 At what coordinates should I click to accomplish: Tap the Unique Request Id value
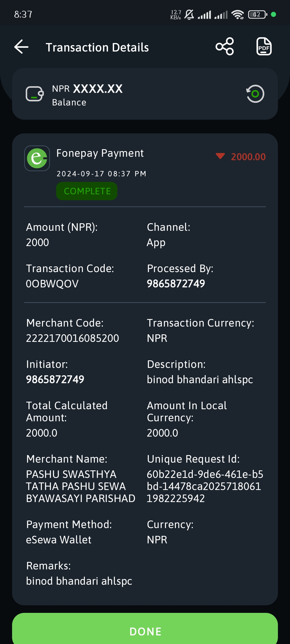(205, 486)
